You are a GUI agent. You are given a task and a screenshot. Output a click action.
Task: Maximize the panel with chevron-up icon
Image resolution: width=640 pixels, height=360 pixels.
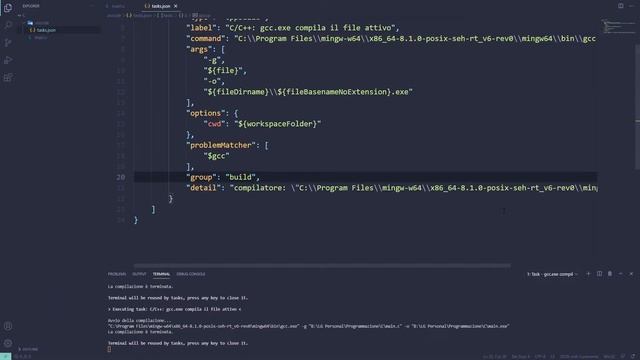tap(620, 274)
